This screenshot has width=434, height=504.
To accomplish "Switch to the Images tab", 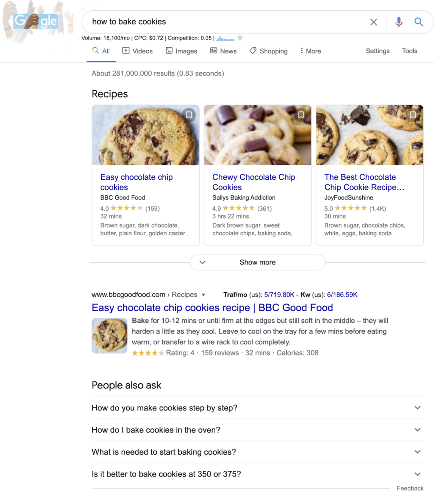I will pos(181,51).
